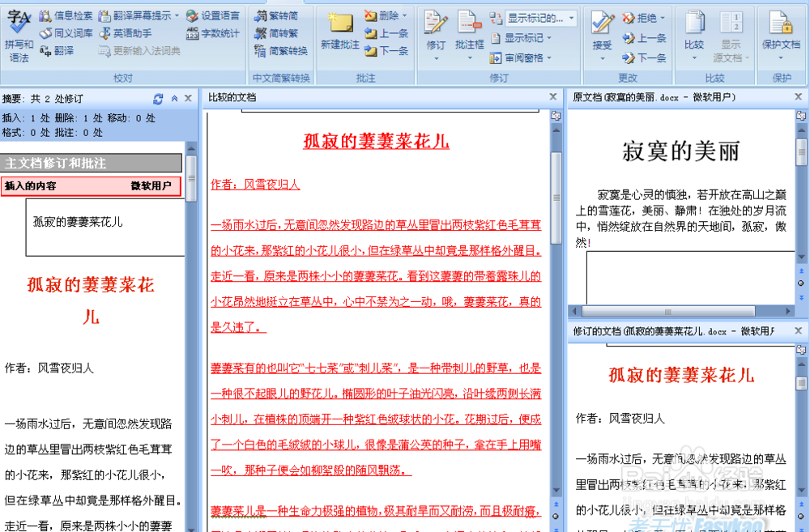Collapse the revision summary details chevron
Screen dimensions: 810x532
[175, 99]
